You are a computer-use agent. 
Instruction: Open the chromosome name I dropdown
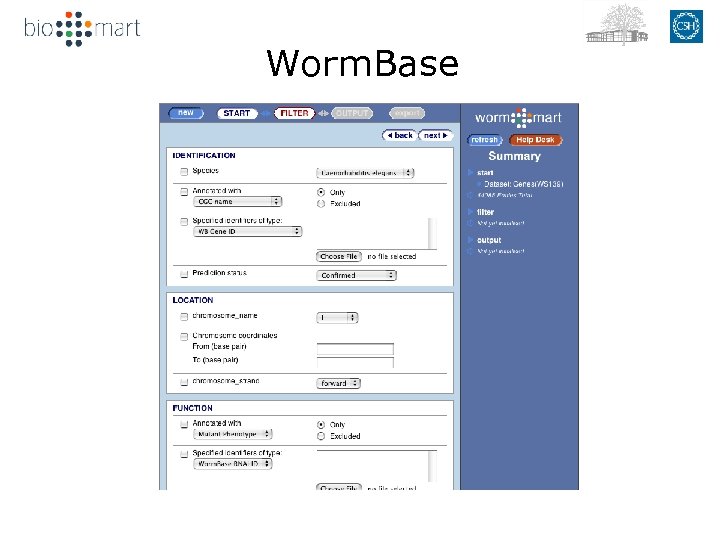pos(337,317)
